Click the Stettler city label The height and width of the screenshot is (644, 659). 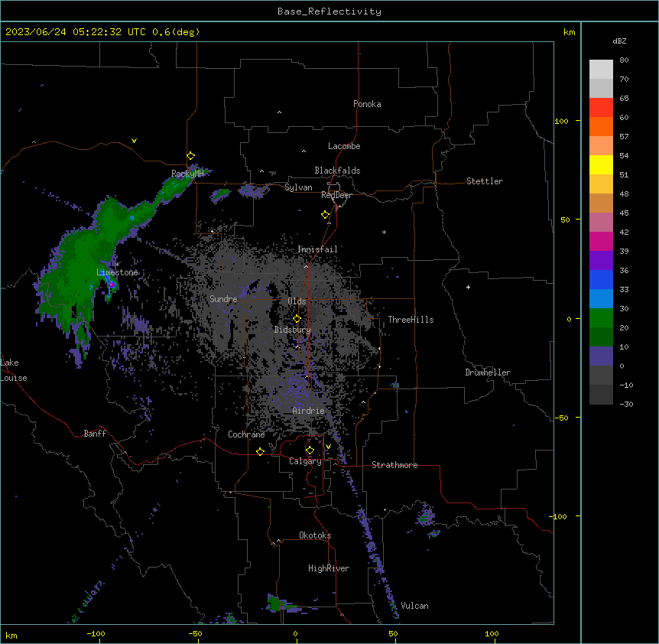click(485, 181)
